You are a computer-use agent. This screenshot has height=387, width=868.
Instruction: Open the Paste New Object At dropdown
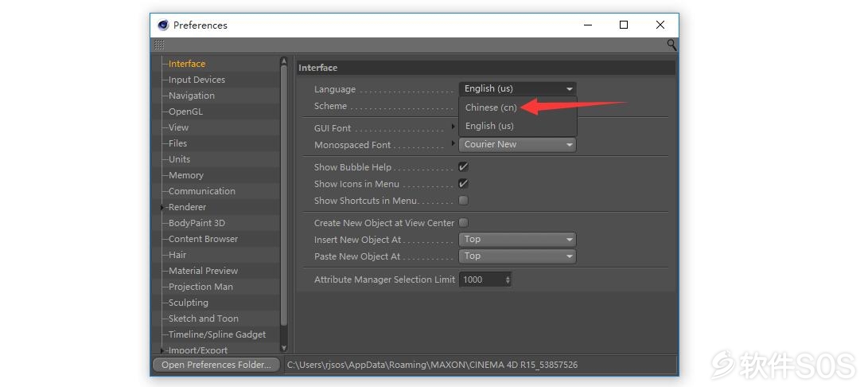[518, 256]
